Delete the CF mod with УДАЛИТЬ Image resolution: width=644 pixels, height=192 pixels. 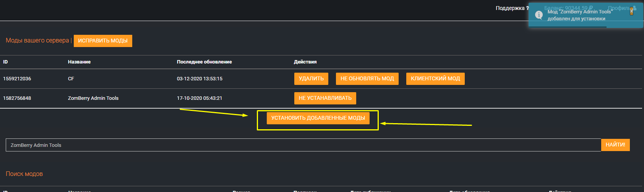tap(311, 78)
